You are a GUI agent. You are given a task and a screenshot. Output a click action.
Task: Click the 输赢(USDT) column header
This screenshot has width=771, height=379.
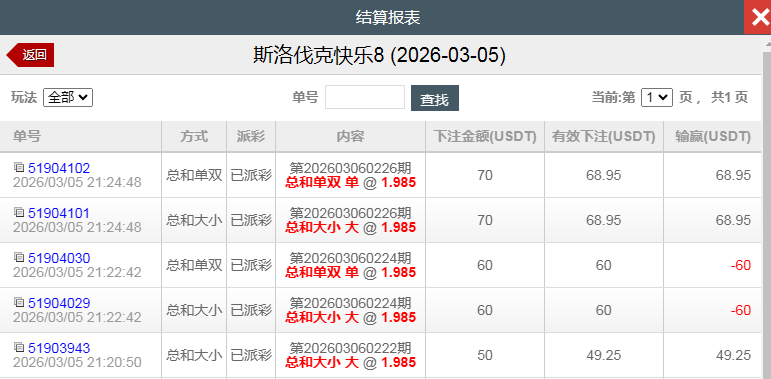tap(713, 136)
